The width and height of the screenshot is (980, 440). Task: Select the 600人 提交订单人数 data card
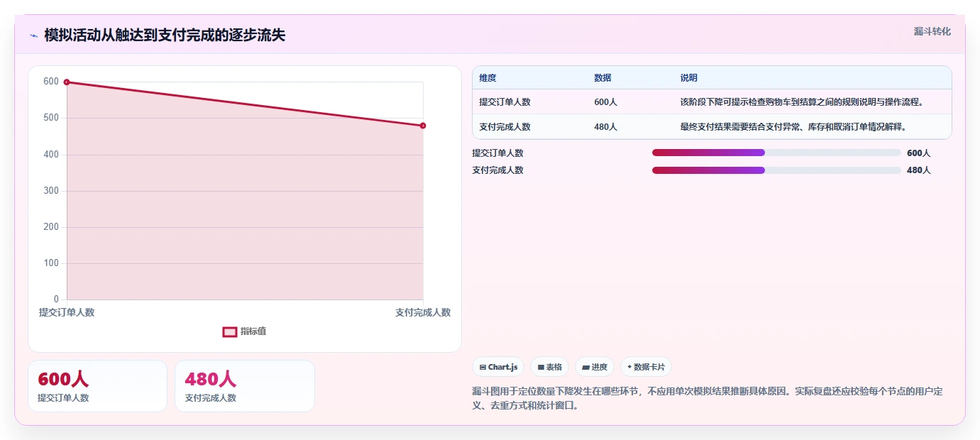pos(97,386)
